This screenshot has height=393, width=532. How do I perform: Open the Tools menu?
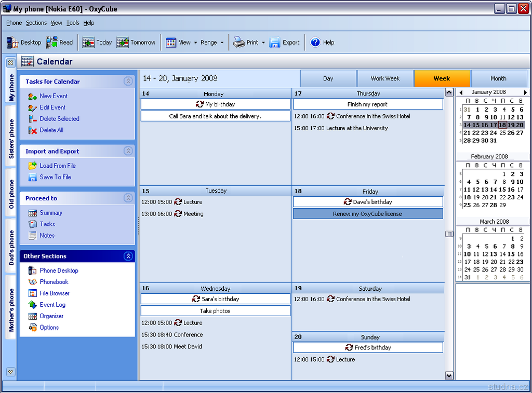pos(73,23)
